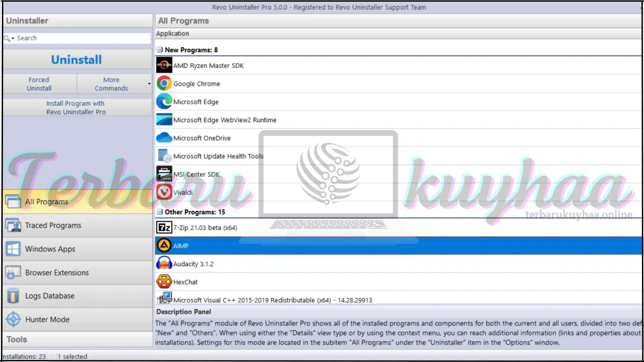The image size is (644, 362).
Task: Expand dropdown arrow next to search
Action: click(x=12, y=38)
